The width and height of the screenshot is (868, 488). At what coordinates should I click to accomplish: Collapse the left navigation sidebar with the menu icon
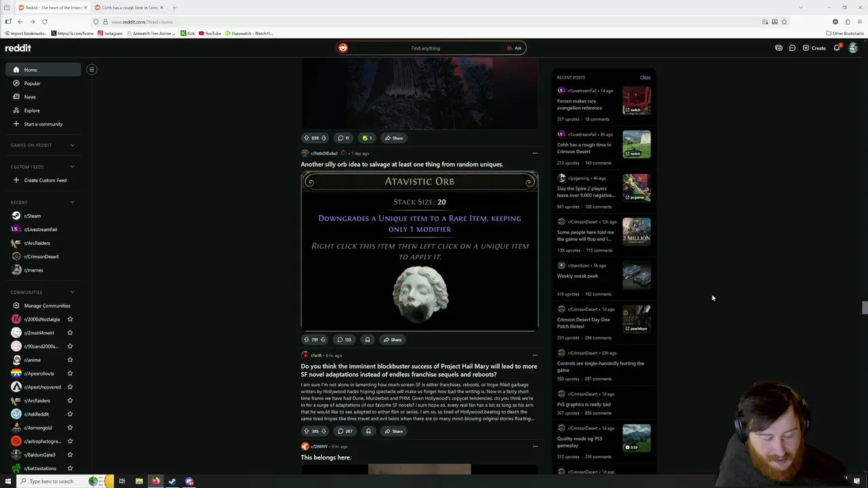pyautogui.click(x=92, y=69)
